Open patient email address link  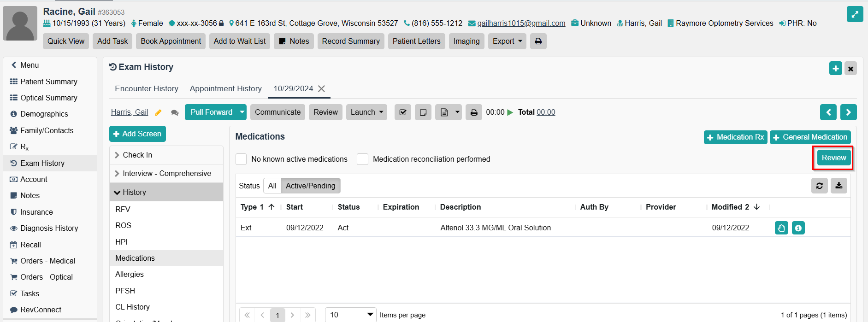coord(521,23)
